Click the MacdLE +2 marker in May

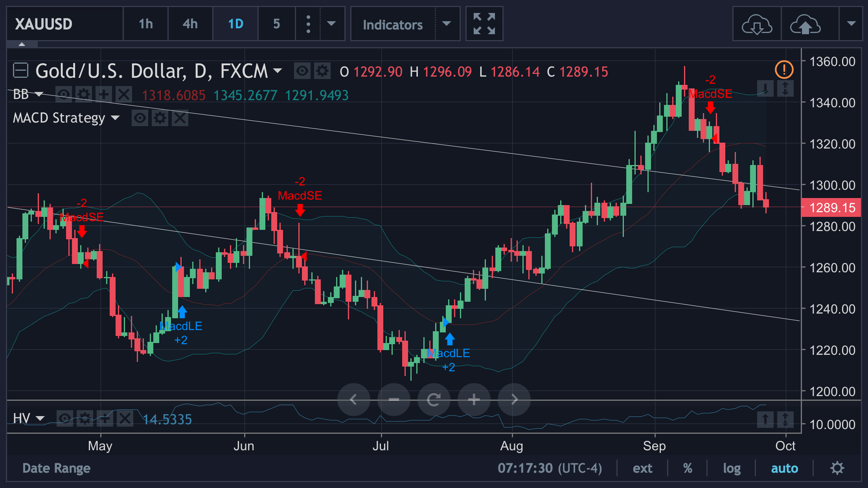point(181,326)
